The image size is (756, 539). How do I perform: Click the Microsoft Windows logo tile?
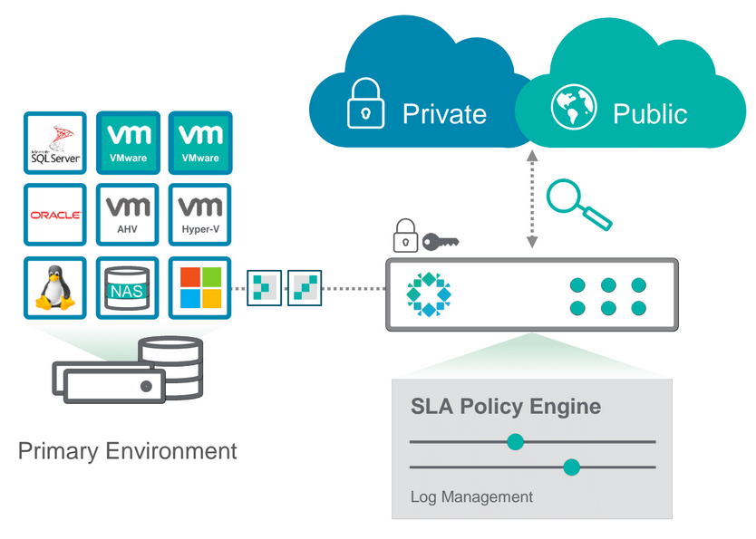pyautogui.click(x=200, y=288)
